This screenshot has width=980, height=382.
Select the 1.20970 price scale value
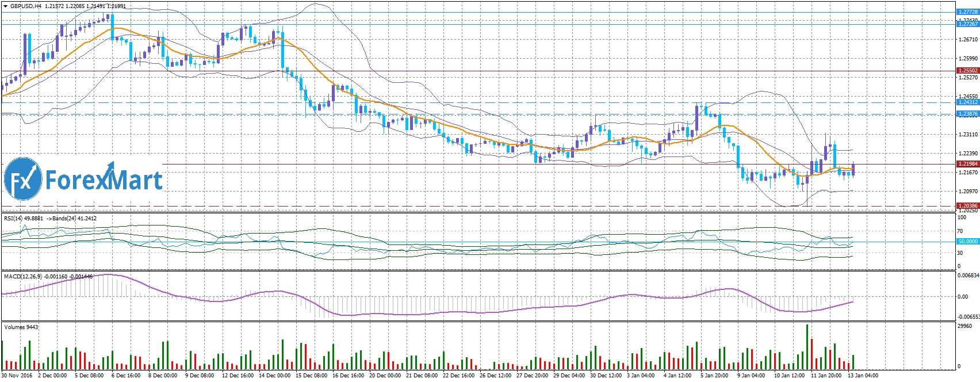point(968,192)
